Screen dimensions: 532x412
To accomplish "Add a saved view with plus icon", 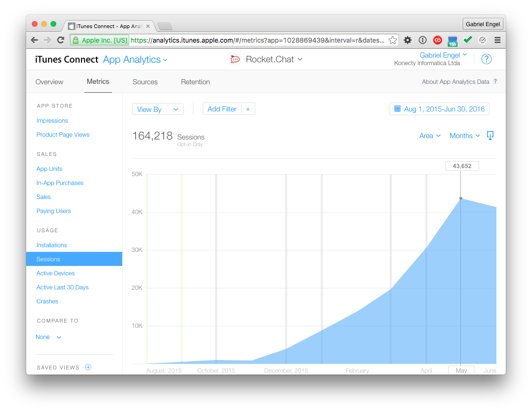I will click(x=88, y=367).
